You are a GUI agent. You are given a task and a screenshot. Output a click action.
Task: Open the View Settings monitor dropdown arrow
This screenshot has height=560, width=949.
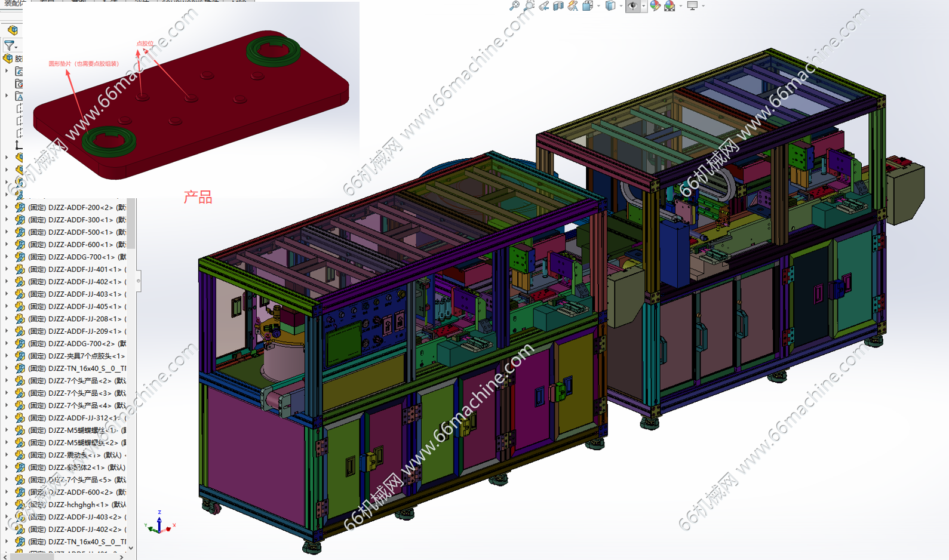(703, 6)
